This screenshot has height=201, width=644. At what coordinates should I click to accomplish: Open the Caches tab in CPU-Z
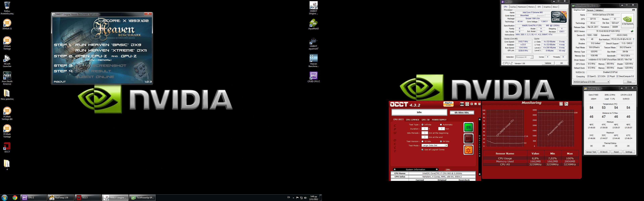[x=513, y=7]
